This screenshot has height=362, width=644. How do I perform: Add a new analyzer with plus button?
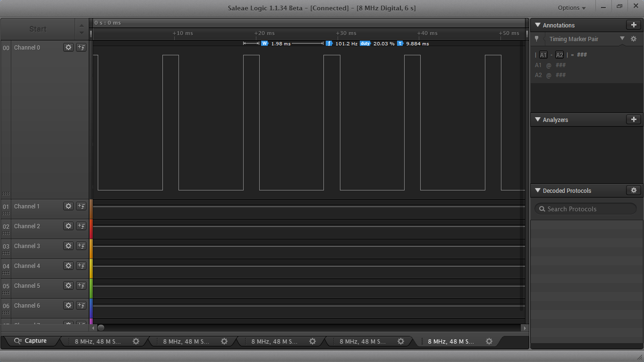(634, 120)
